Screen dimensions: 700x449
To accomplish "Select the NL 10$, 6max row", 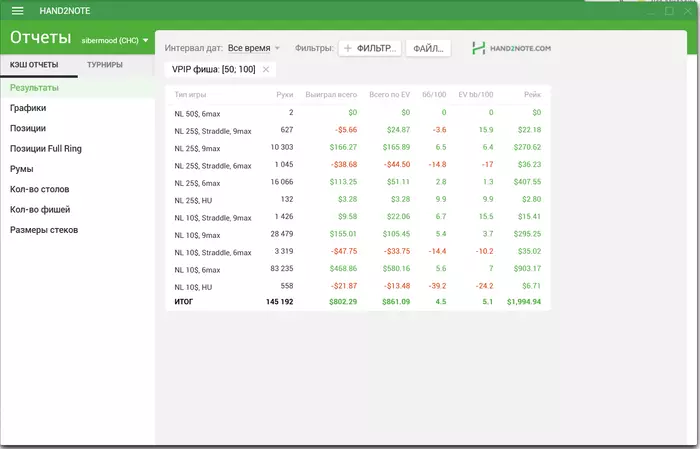I will 358,270.
